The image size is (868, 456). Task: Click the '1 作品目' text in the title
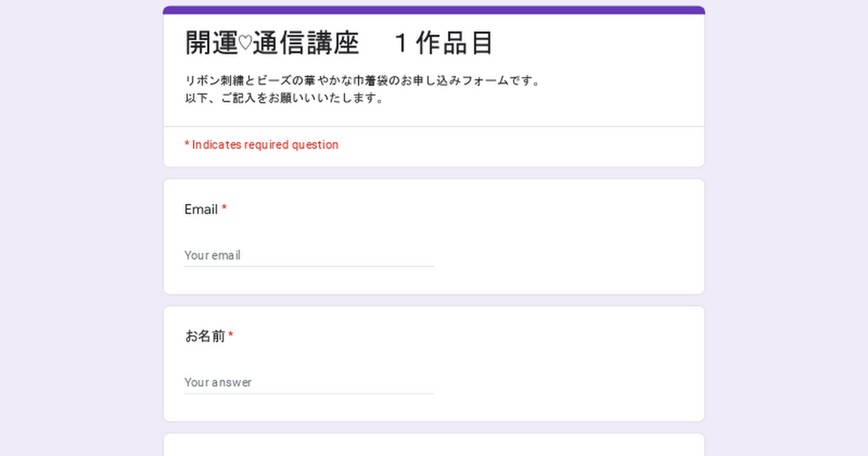[x=443, y=43]
